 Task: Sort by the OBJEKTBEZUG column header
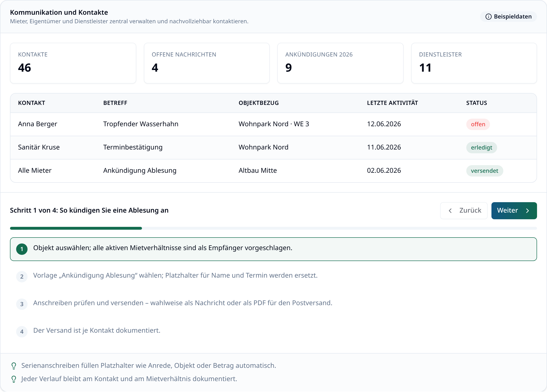[x=259, y=103]
